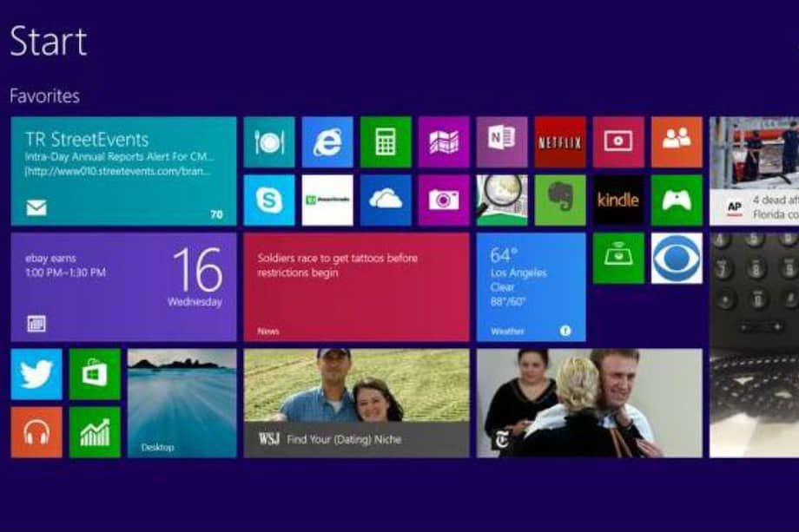Image resolution: width=799 pixels, height=532 pixels.
Task: Start Netflix
Action: coord(560,141)
